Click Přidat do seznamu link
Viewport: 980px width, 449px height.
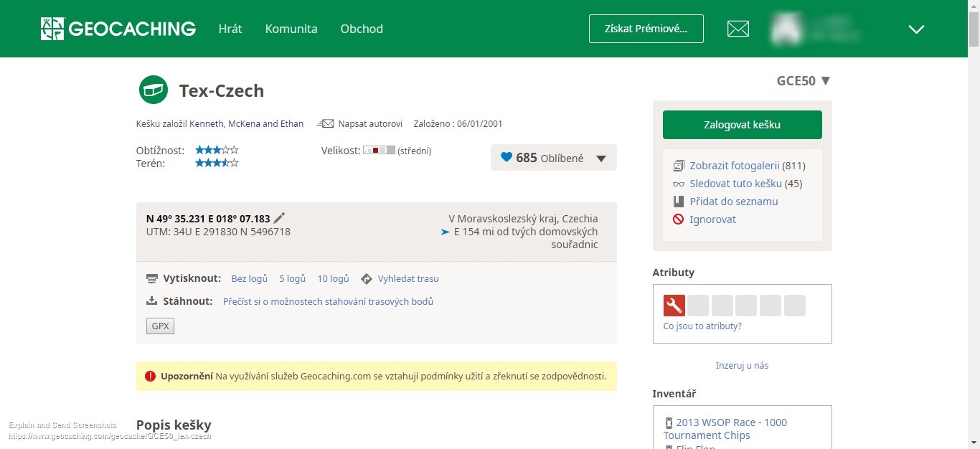pos(734,202)
